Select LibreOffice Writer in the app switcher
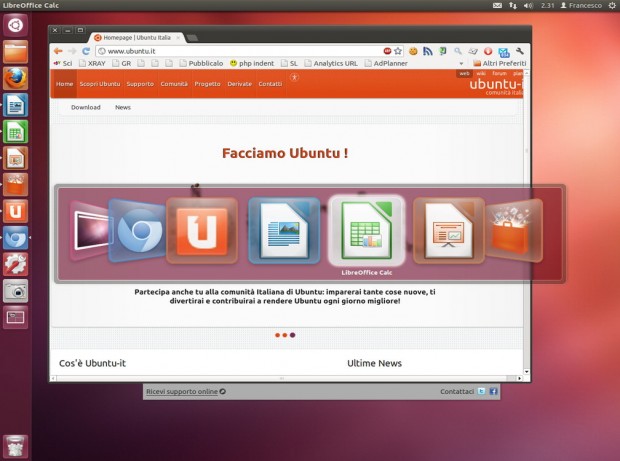This screenshot has height=461, width=620. click(284, 231)
